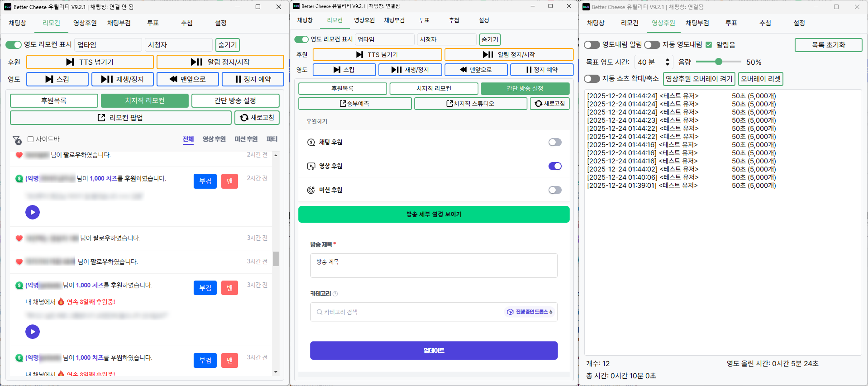Click TTS 넘기기 skip button in left window
This screenshot has width=868, height=386.
(90, 62)
